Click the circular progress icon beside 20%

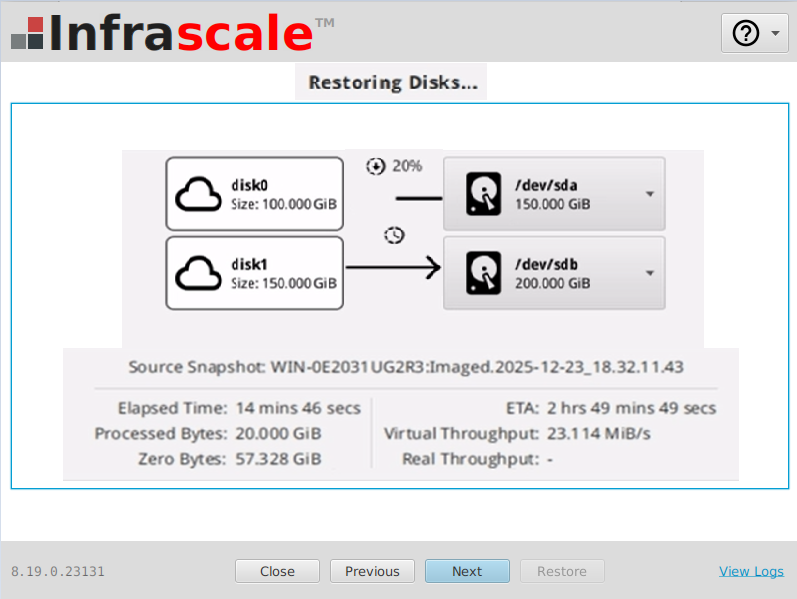pyautogui.click(x=376, y=166)
